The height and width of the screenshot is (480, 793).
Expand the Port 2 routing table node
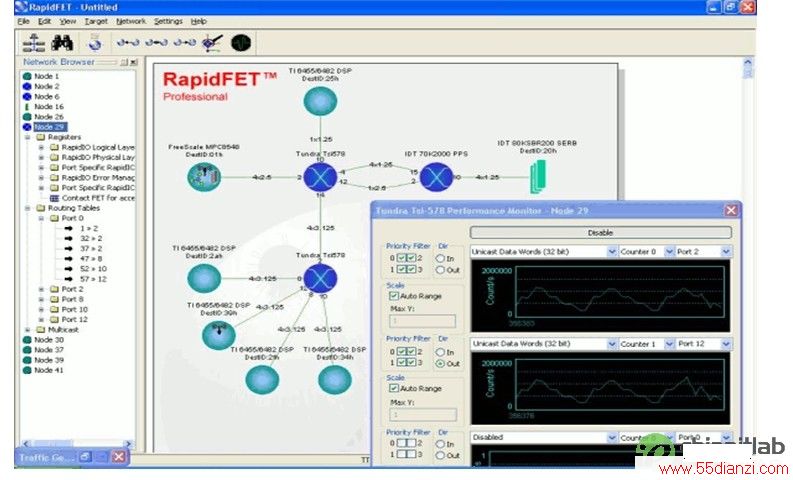(41, 289)
